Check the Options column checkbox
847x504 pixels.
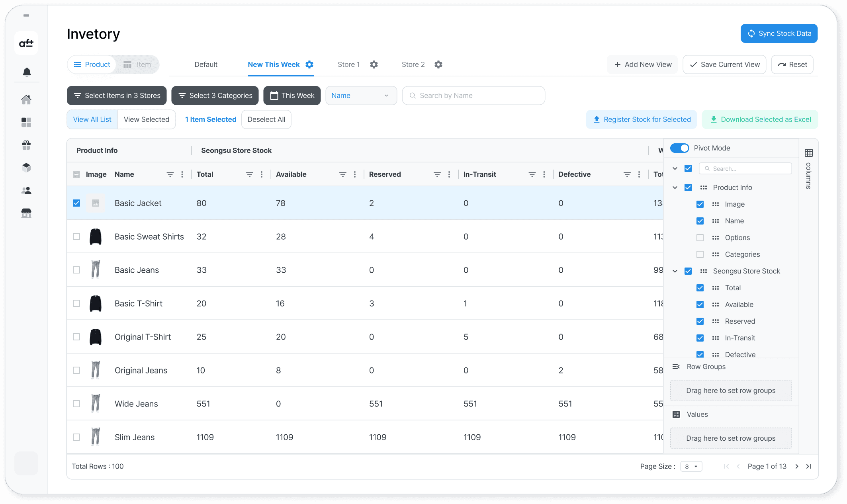(700, 238)
